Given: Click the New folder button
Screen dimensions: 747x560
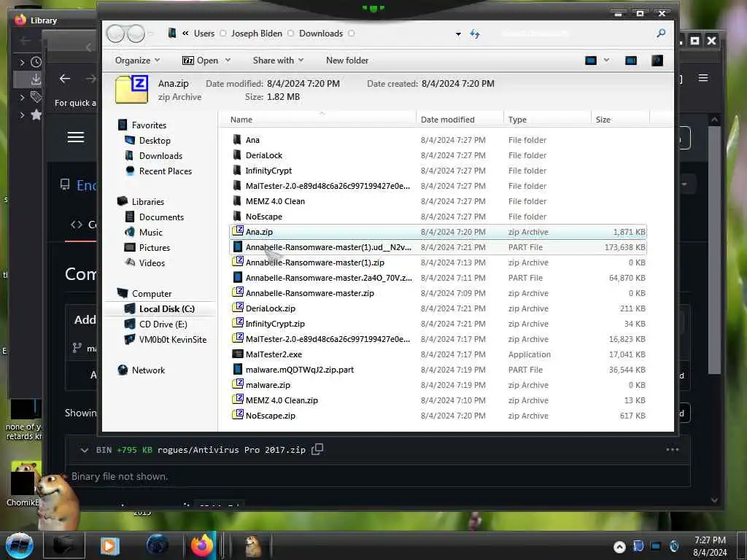Looking at the screenshot, I should pyautogui.click(x=347, y=61).
